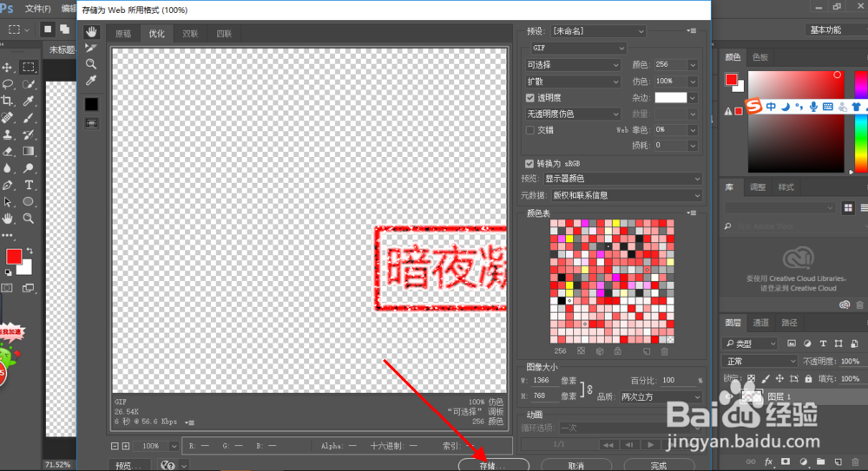Click the 完成 done button

click(659, 465)
